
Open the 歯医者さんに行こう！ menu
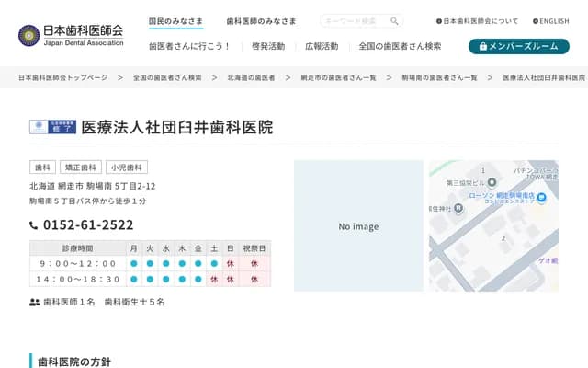click(189, 46)
